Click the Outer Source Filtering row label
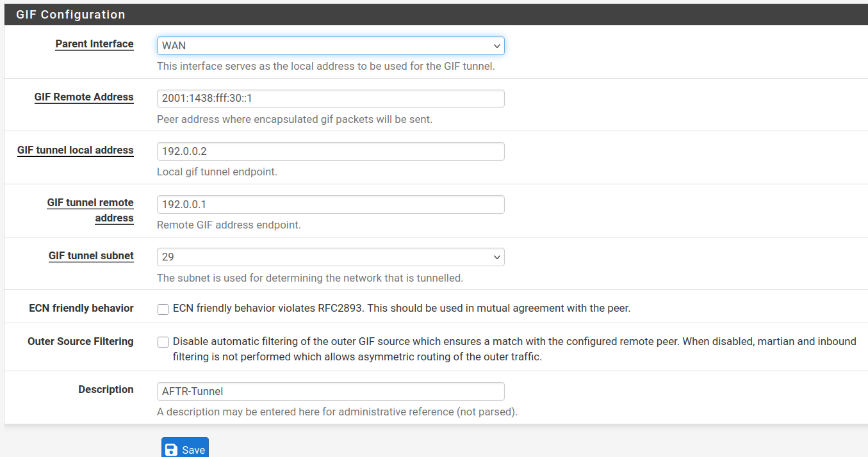The image size is (868, 457). click(x=81, y=342)
